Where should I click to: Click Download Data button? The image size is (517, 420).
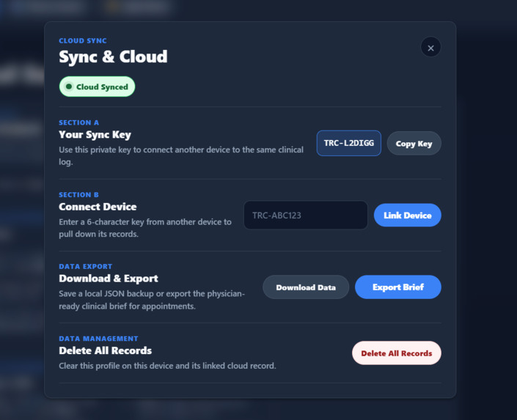pos(306,287)
